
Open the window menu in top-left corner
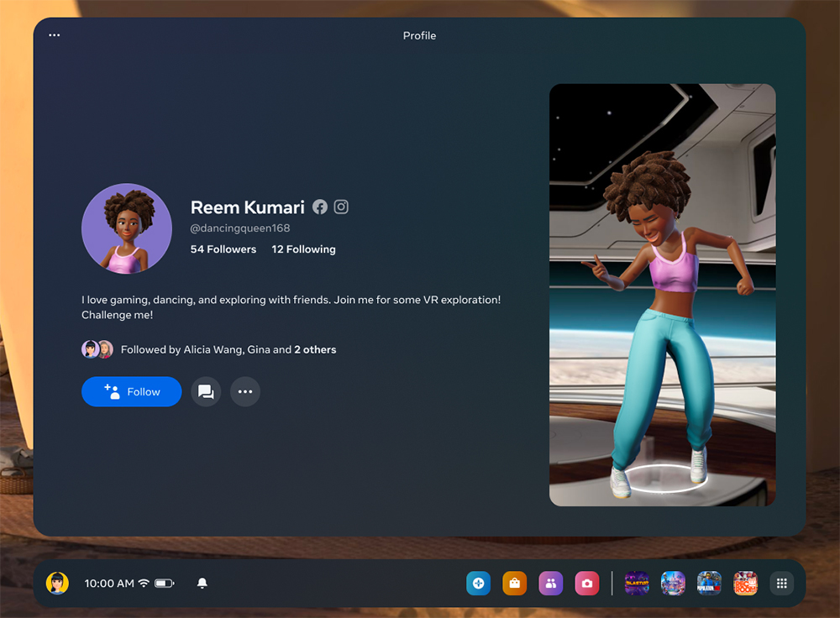pyautogui.click(x=55, y=35)
